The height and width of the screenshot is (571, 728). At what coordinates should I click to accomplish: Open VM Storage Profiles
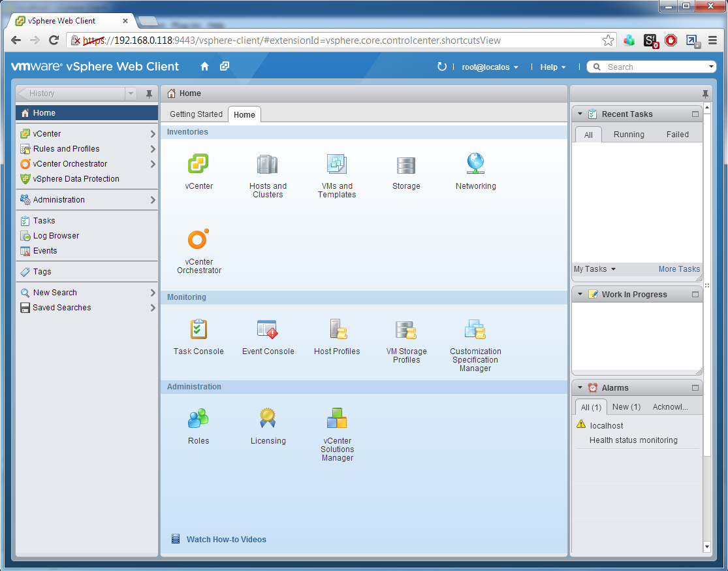(x=405, y=330)
